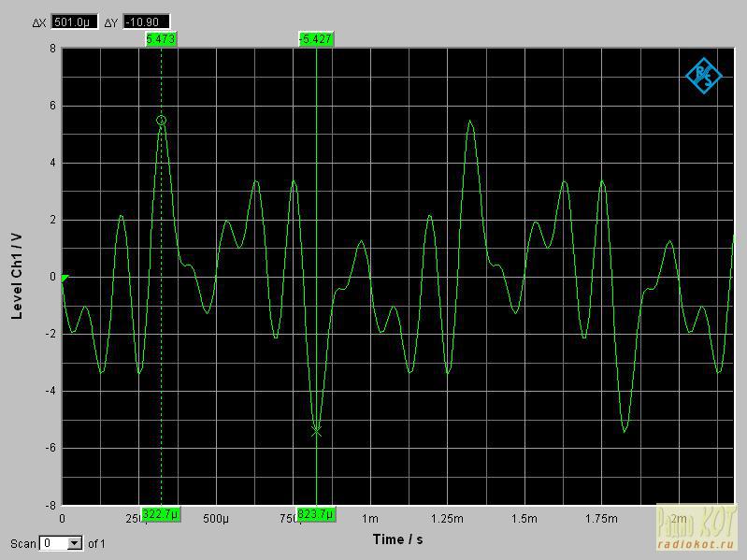This screenshot has width=747, height=560.
Task: Click the Rohde & Schwarz logo icon
Action: pos(704,76)
